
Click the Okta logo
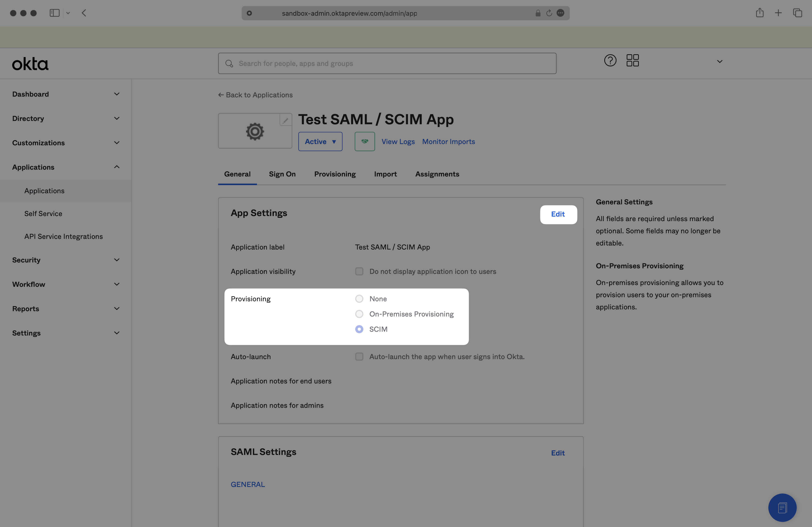coord(30,64)
